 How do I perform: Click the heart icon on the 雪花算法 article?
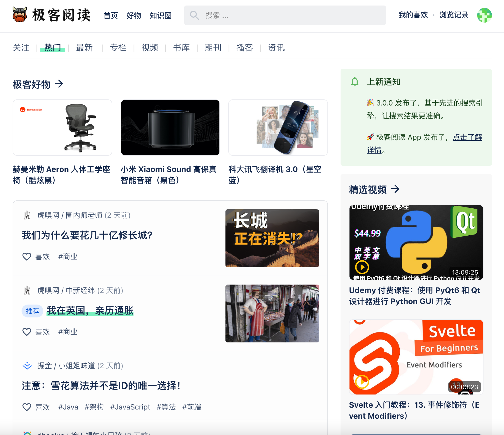click(x=27, y=407)
